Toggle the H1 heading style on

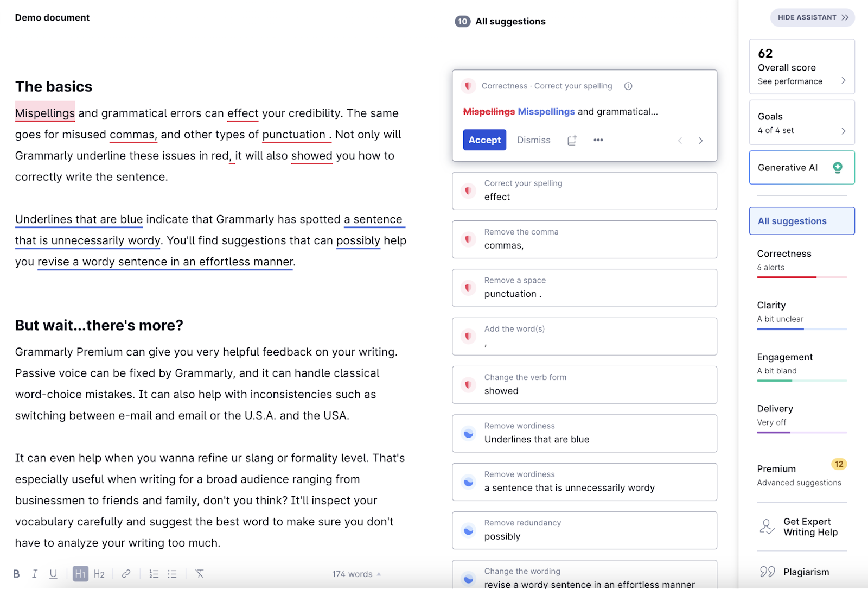[80, 573]
